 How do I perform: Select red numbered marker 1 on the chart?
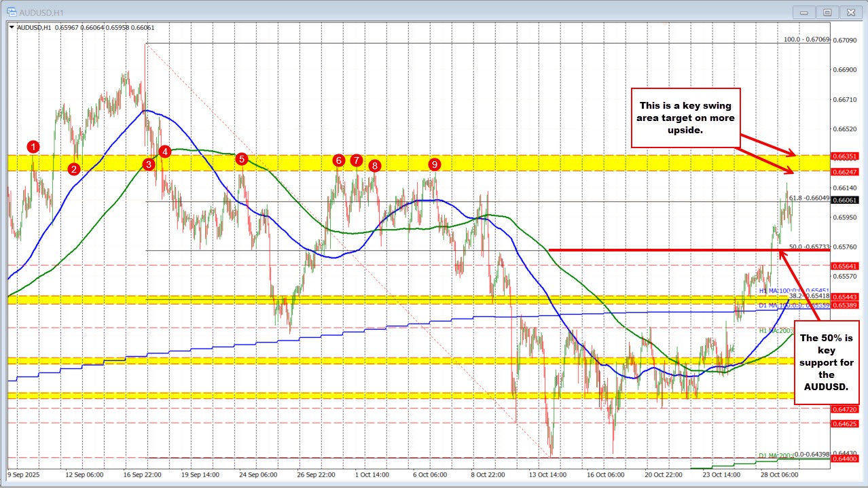pyautogui.click(x=32, y=146)
